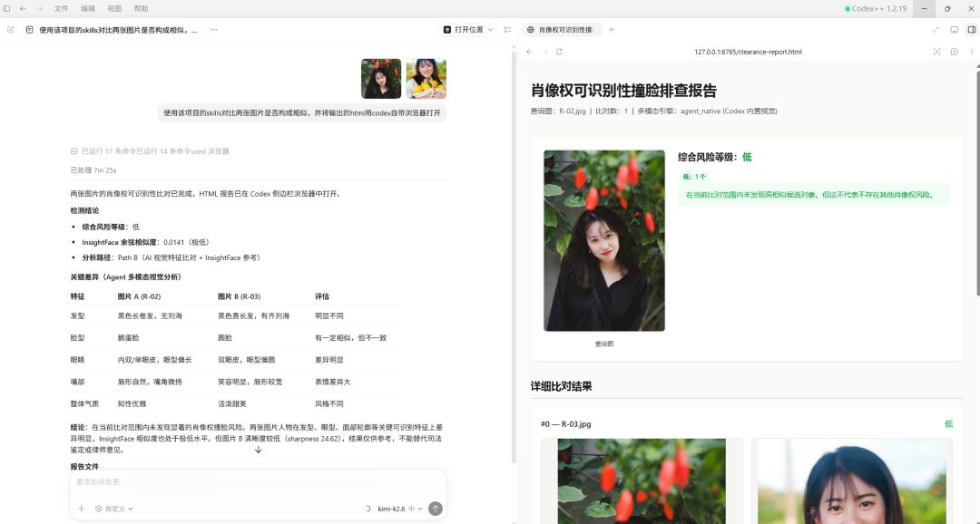
Task: Click the 发型 row in the comparison table
Action: [233, 316]
